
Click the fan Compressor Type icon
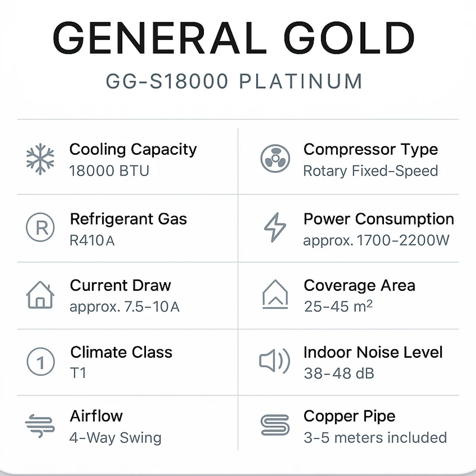[275, 158]
